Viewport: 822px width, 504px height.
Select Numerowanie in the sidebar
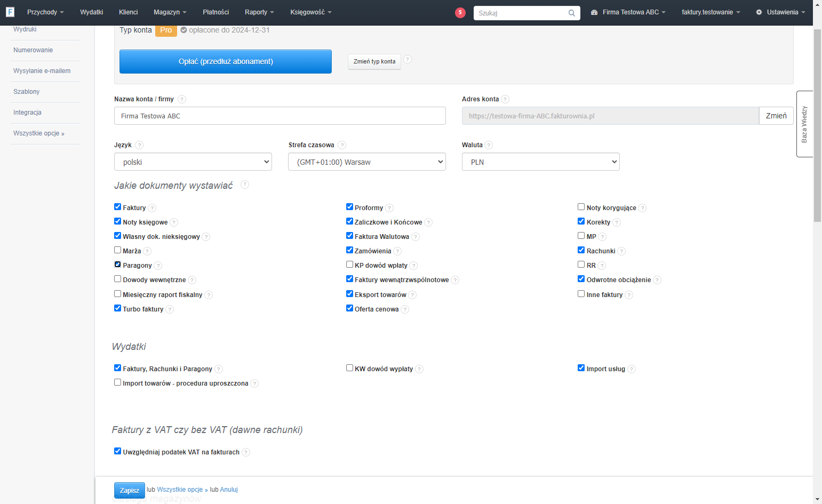click(x=33, y=50)
